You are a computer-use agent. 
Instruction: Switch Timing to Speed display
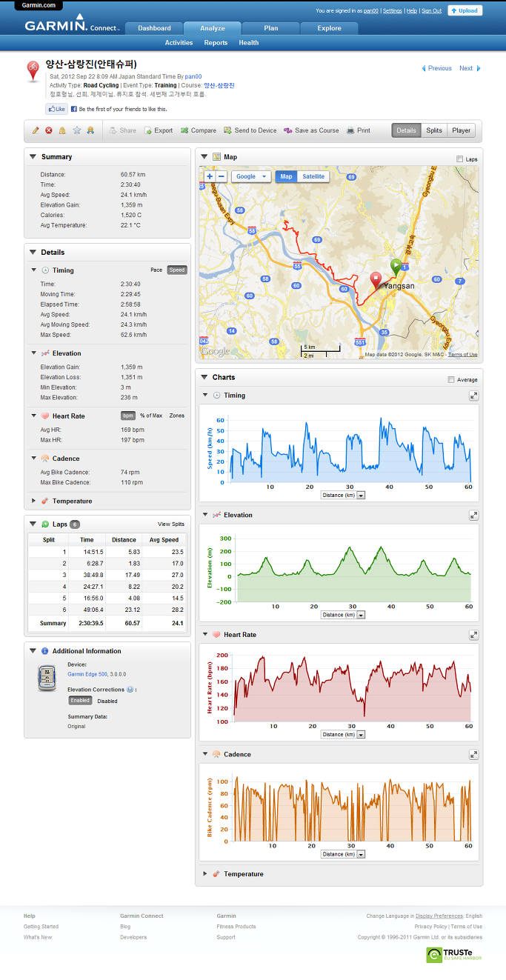[x=177, y=270]
